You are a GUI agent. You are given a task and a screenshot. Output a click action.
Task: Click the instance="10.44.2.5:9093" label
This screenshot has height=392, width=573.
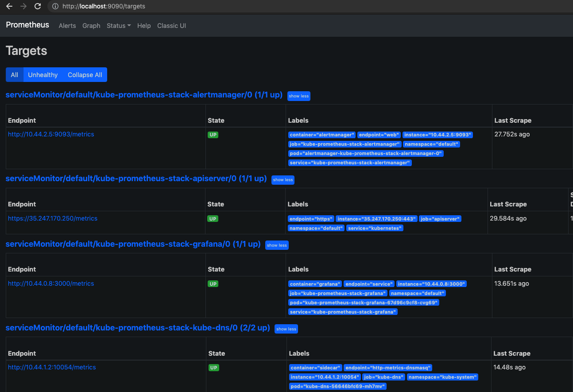pos(437,135)
